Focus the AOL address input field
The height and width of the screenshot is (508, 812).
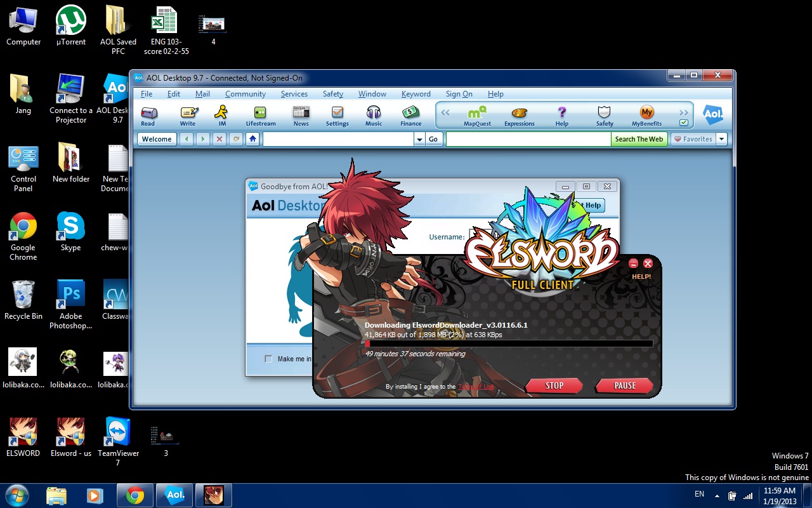(x=338, y=139)
